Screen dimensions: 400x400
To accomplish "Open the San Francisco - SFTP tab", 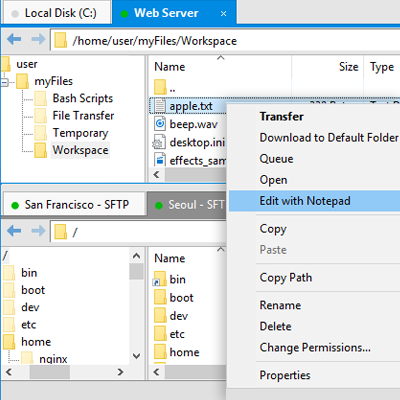I will point(74,204).
